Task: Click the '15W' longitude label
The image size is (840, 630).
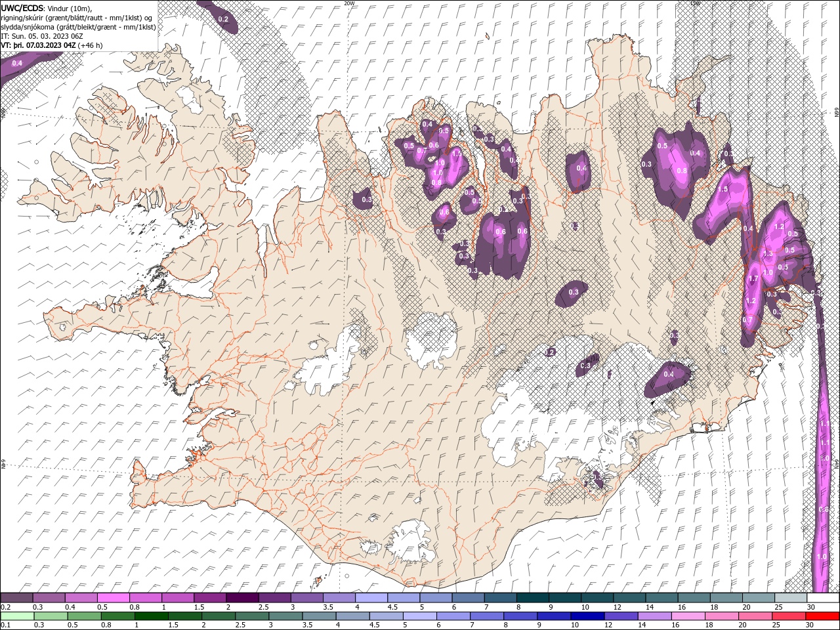Action: point(695,3)
